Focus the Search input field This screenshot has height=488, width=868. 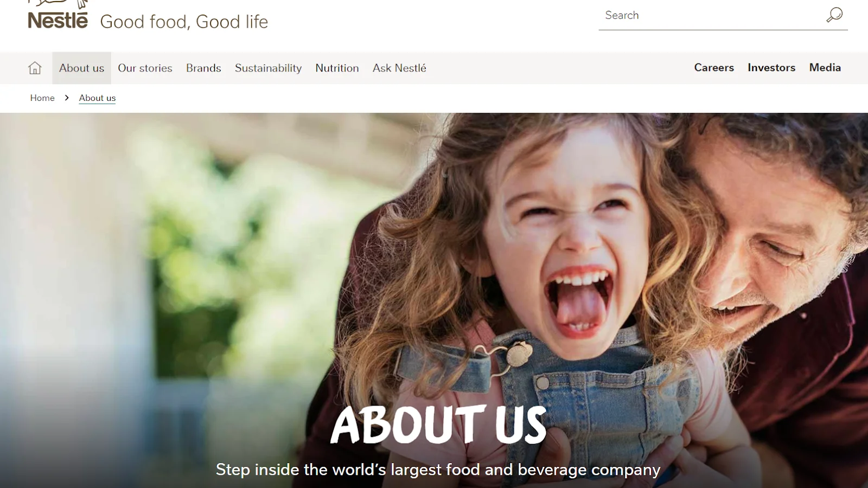click(x=712, y=15)
